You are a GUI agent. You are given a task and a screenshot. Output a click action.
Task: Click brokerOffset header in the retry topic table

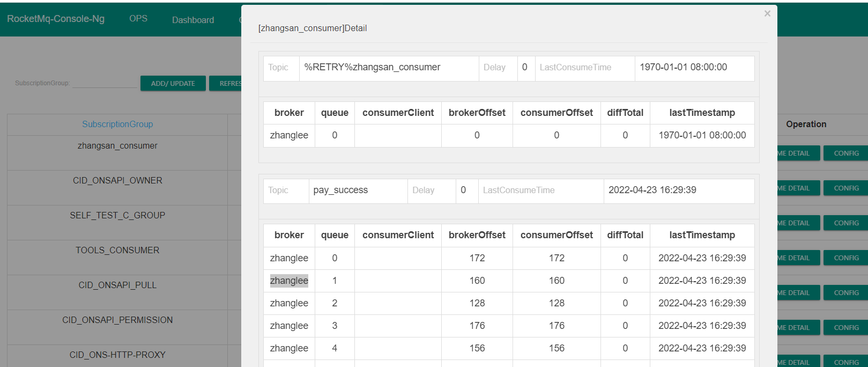pos(477,113)
